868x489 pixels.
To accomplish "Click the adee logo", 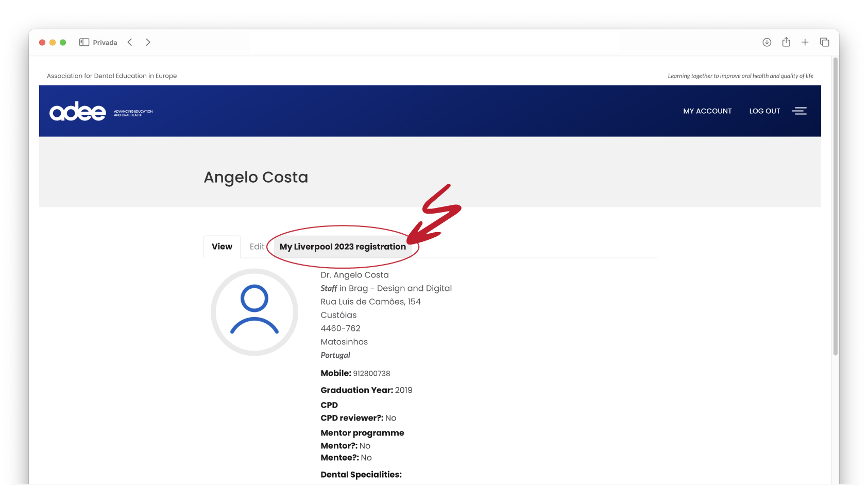I will (x=78, y=111).
